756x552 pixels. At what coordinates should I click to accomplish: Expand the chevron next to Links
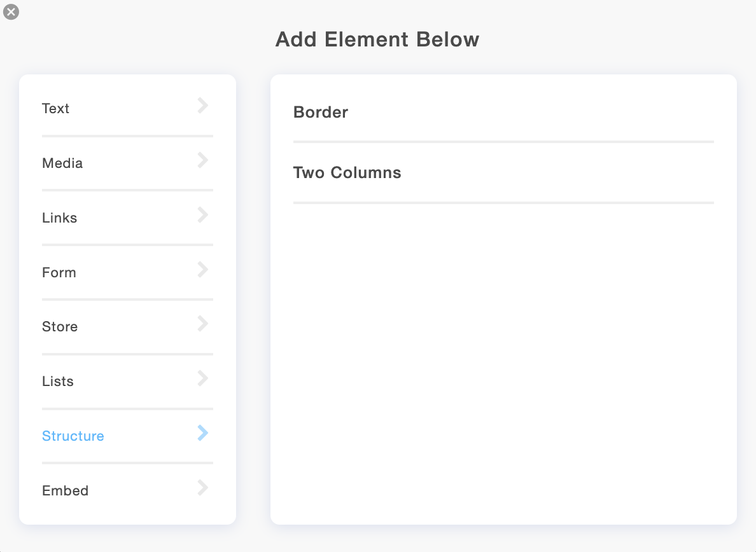coord(202,215)
